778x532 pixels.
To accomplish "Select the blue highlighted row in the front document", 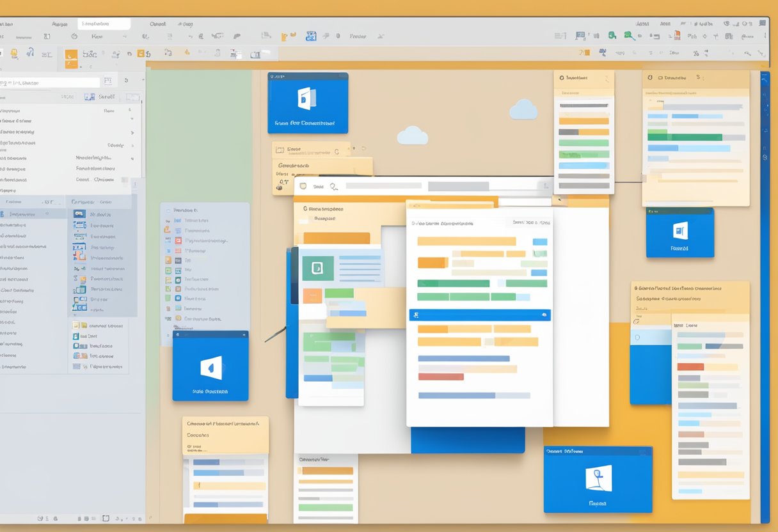I will [x=479, y=315].
